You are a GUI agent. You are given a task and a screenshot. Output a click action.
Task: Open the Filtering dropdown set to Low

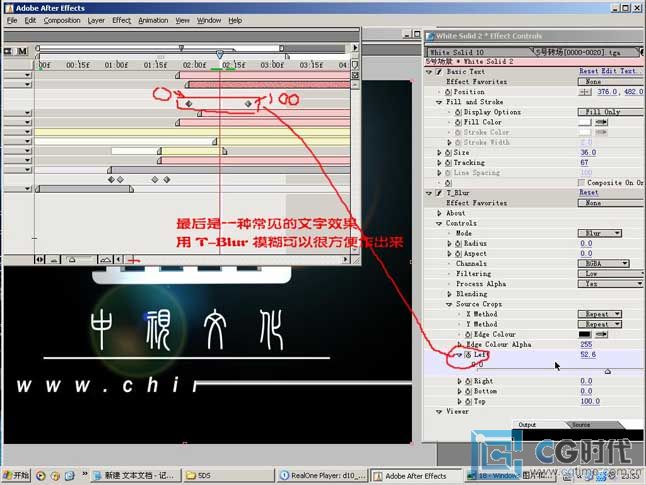(x=611, y=274)
